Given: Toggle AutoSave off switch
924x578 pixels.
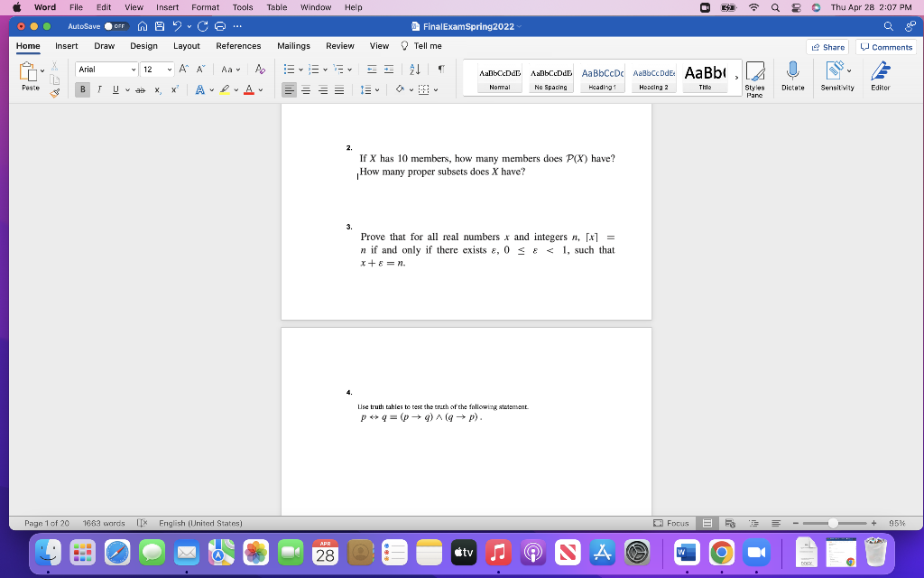Looking at the screenshot, I should click(x=114, y=26).
